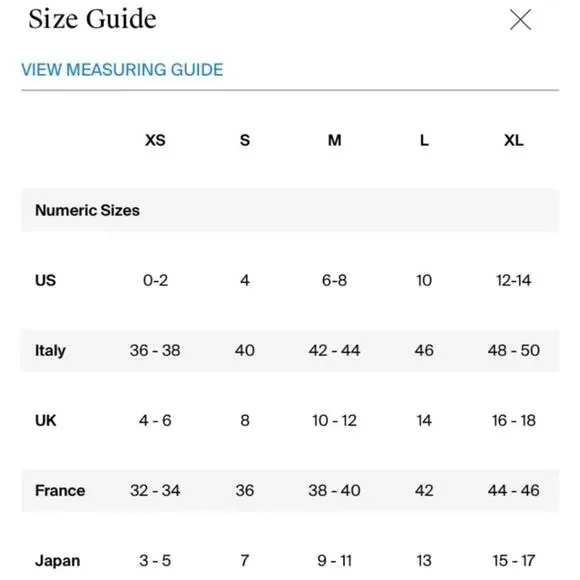
Task: Open the View Measuring Guide link
Action: click(x=122, y=70)
